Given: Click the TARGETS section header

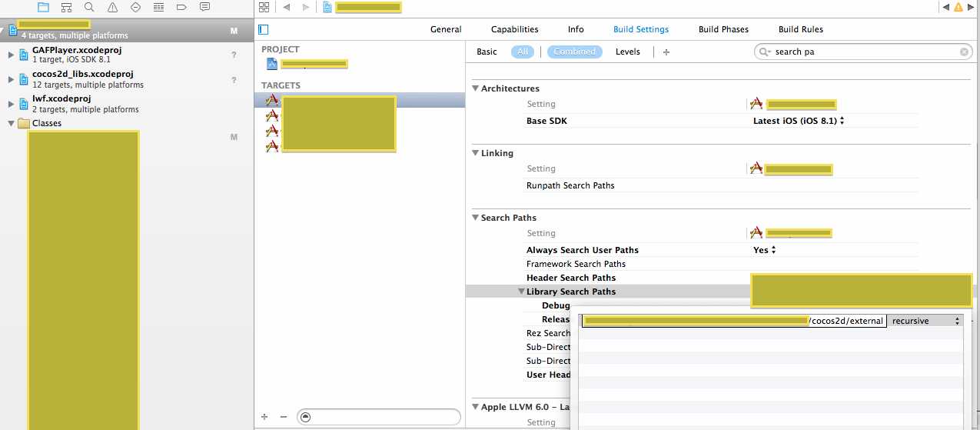Looking at the screenshot, I should pos(281,85).
